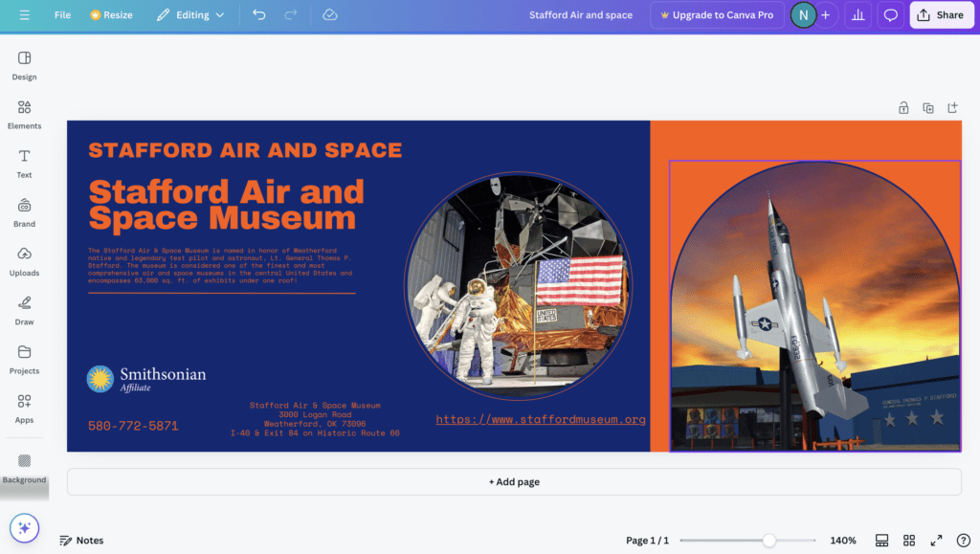The width and height of the screenshot is (980, 554).
Task: Lock the page with padlock icon
Action: coord(903,108)
